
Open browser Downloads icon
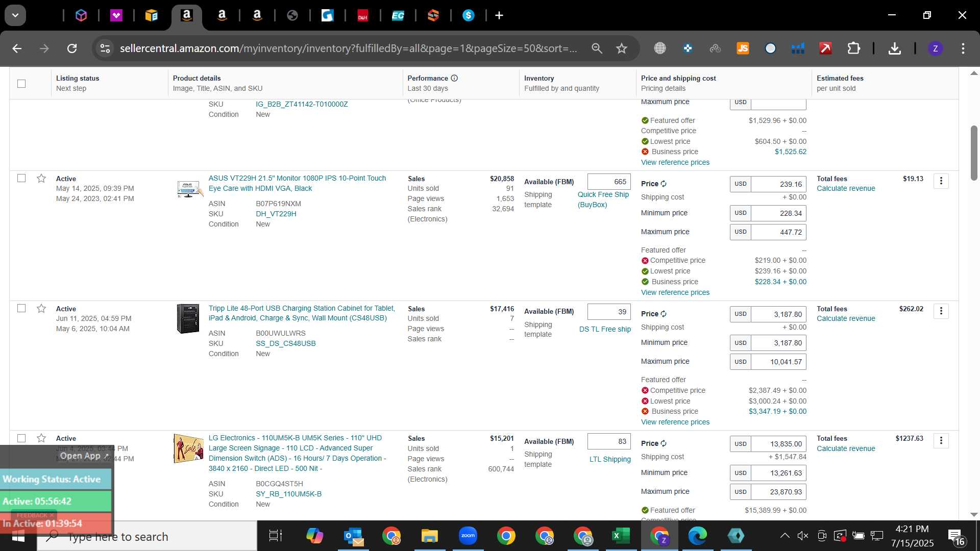coord(894,48)
